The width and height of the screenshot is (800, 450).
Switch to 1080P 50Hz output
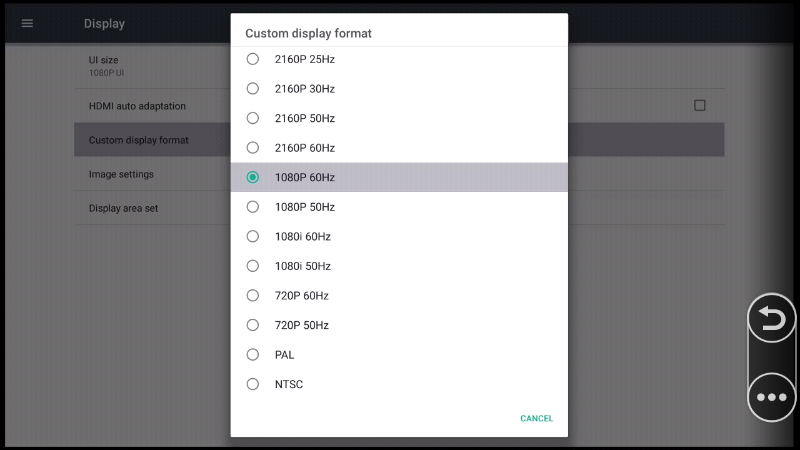pyautogui.click(x=253, y=207)
